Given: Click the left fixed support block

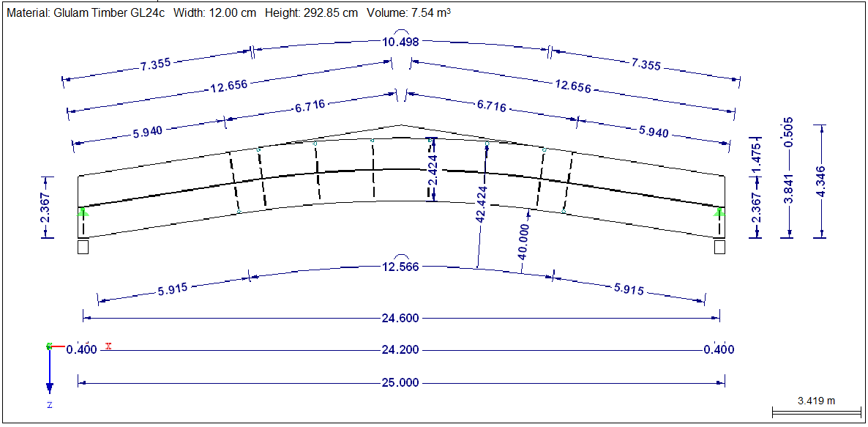Looking at the screenshot, I should tap(82, 246).
